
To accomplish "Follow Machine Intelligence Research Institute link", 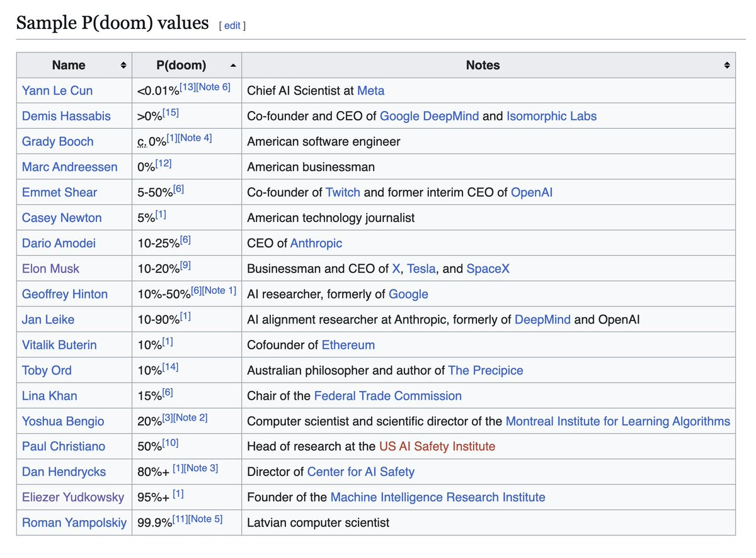I will (438, 497).
